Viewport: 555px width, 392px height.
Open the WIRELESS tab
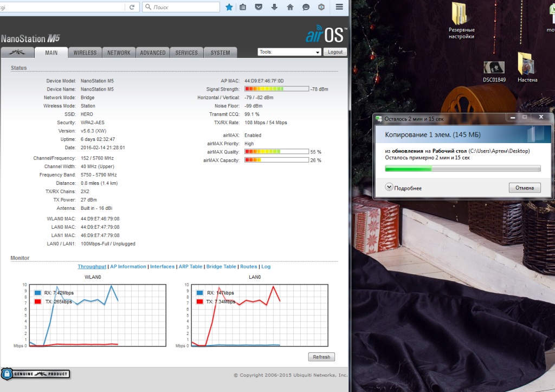[x=85, y=53]
